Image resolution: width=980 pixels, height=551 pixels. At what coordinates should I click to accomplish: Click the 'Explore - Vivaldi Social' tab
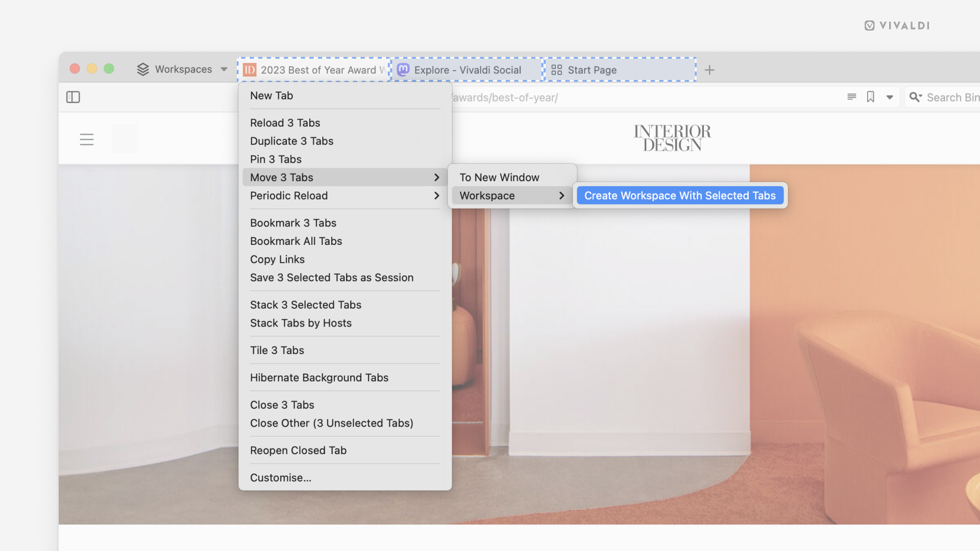tap(467, 69)
